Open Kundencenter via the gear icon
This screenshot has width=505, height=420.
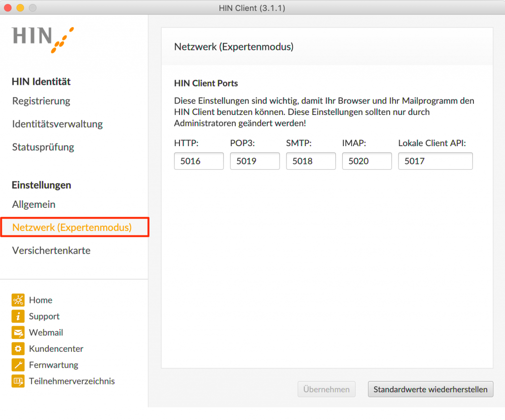18,349
